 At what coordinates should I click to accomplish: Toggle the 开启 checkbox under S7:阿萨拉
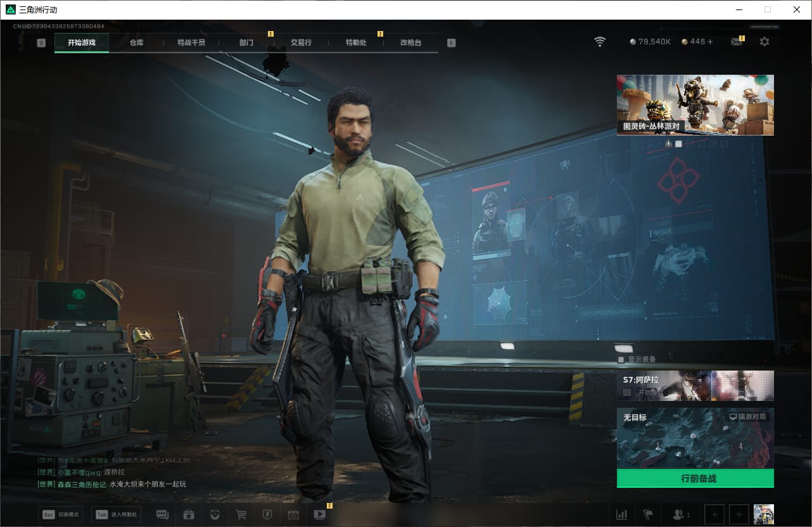tap(627, 393)
